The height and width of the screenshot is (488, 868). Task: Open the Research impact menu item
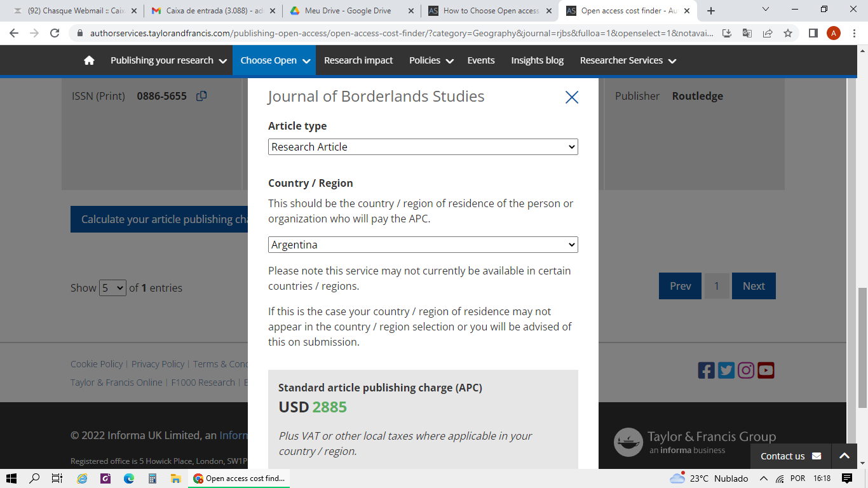(358, 60)
